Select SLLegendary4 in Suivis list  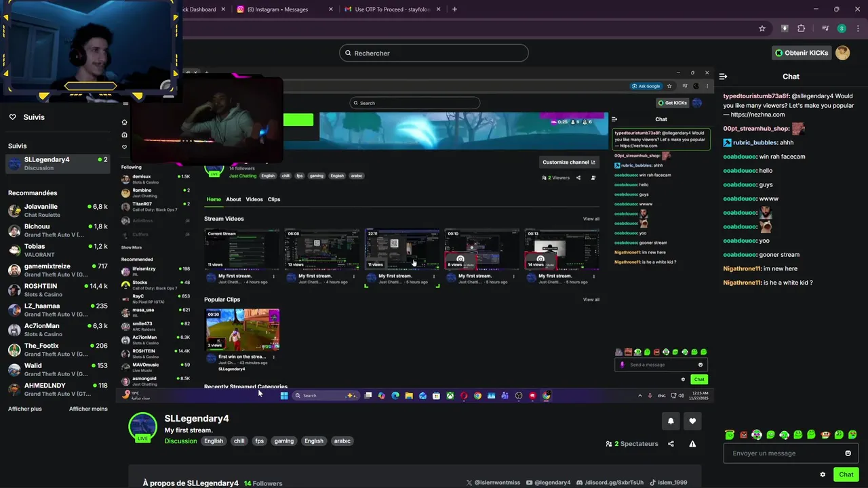pyautogui.click(x=58, y=163)
